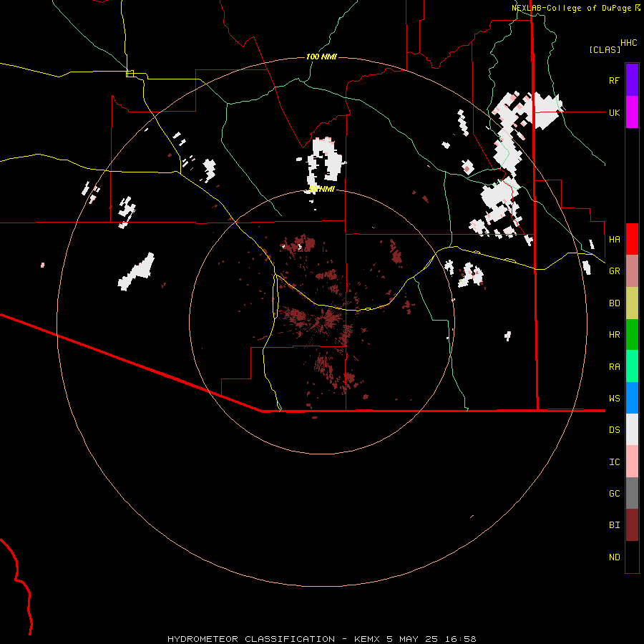Click the DS legend label
The width and height of the screenshot is (644, 644).
(x=614, y=430)
